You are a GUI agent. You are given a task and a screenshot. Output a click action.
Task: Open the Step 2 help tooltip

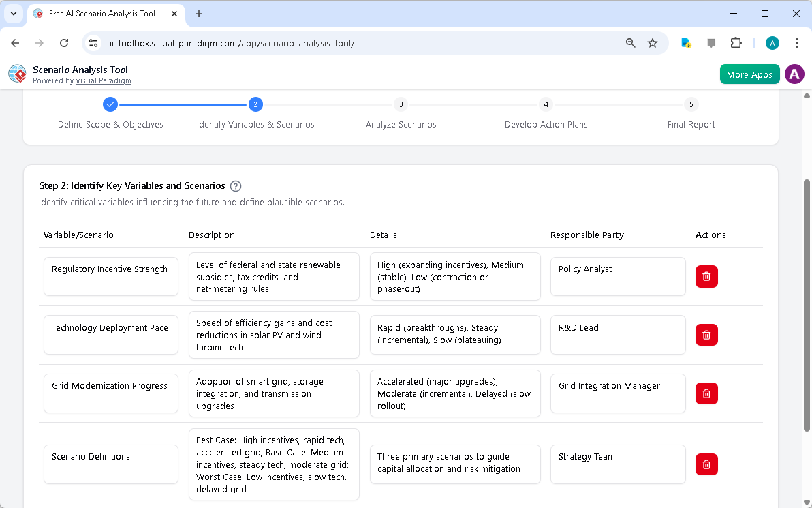pyautogui.click(x=236, y=185)
